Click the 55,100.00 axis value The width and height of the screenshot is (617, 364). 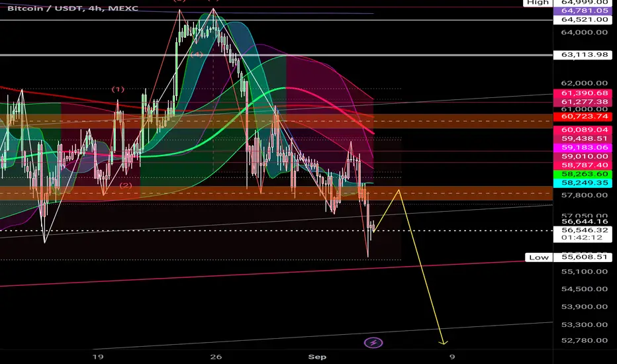(x=585, y=271)
